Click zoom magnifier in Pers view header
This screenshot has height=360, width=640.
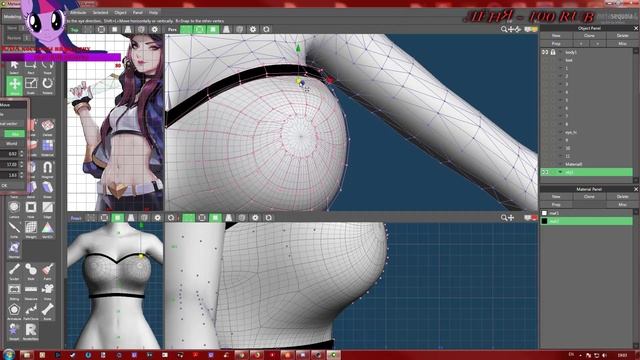click(504, 29)
